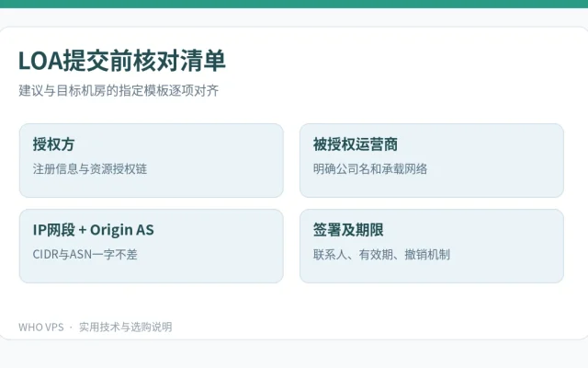Select the IP网段 + Origin AS heading

click(94, 230)
